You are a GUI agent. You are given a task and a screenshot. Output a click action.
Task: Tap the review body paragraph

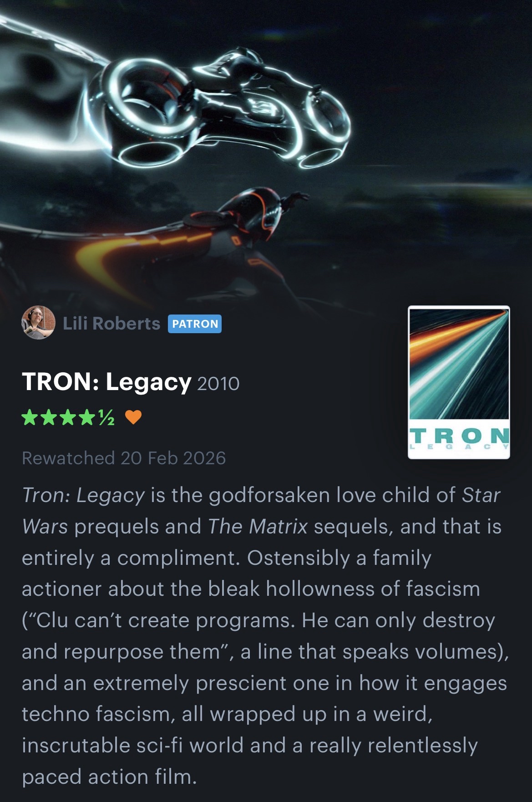pyautogui.click(x=265, y=636)
